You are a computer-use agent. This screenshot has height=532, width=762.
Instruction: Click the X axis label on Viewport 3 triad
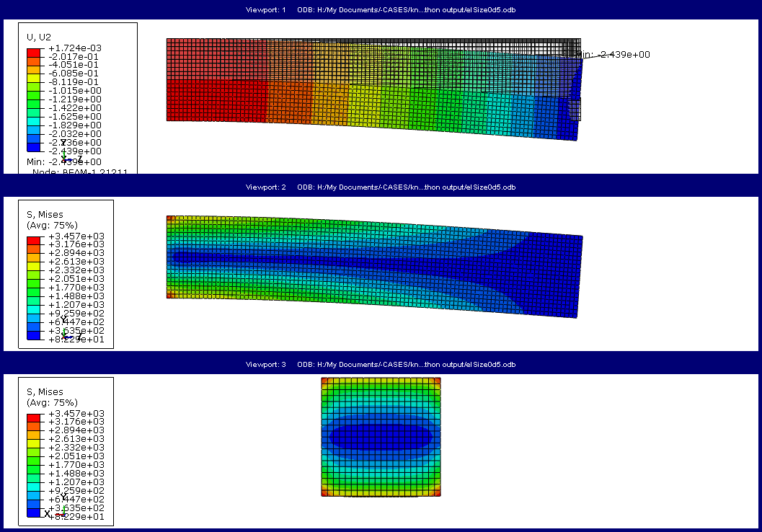tap(47, 512)
